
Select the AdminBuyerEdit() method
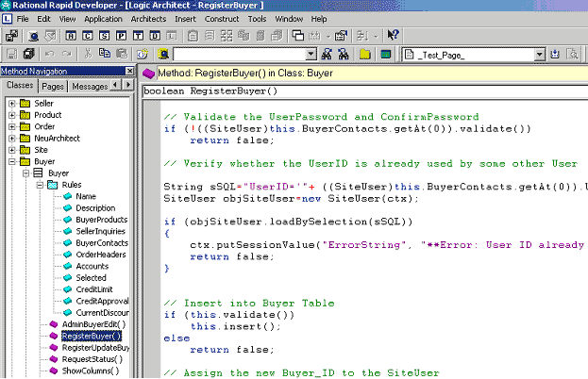92,323
